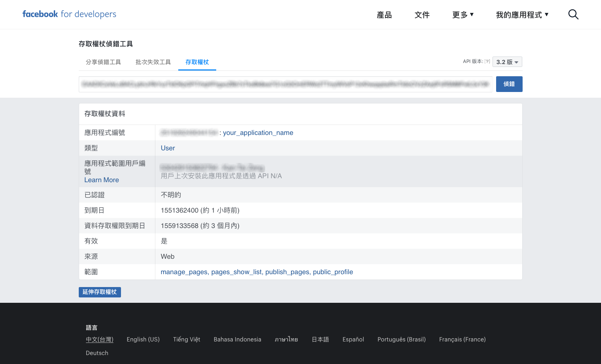Open the your_application_name link
This screenshot has width=601, height=364.
pos(258,133)
